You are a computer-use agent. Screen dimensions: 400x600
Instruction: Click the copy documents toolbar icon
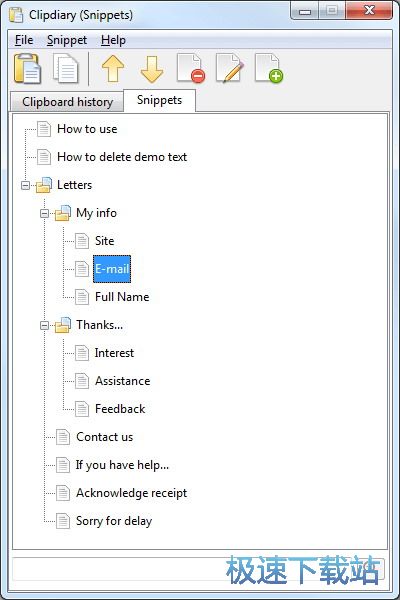pyautogui.click(x=66, y=69)
